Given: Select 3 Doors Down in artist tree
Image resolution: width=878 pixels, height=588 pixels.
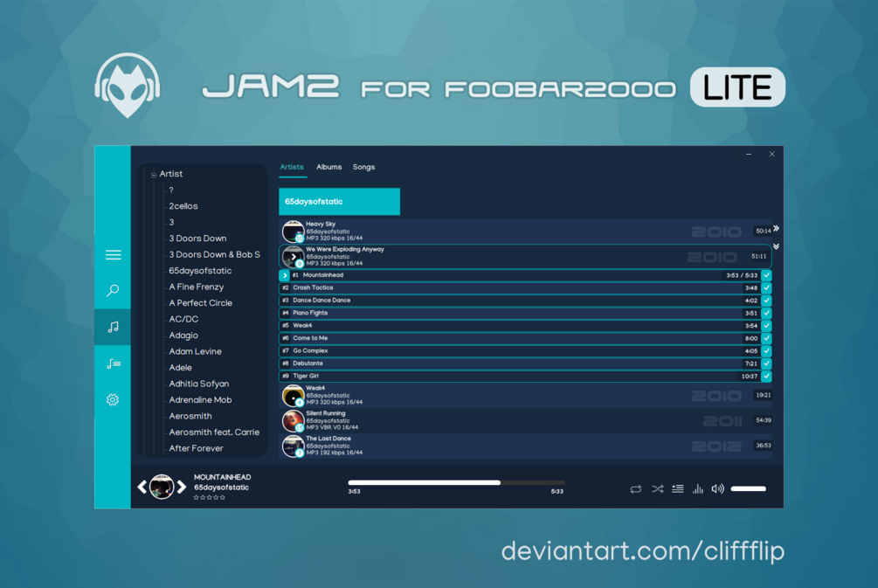Looking at the screenshot, I should (197, 239).
